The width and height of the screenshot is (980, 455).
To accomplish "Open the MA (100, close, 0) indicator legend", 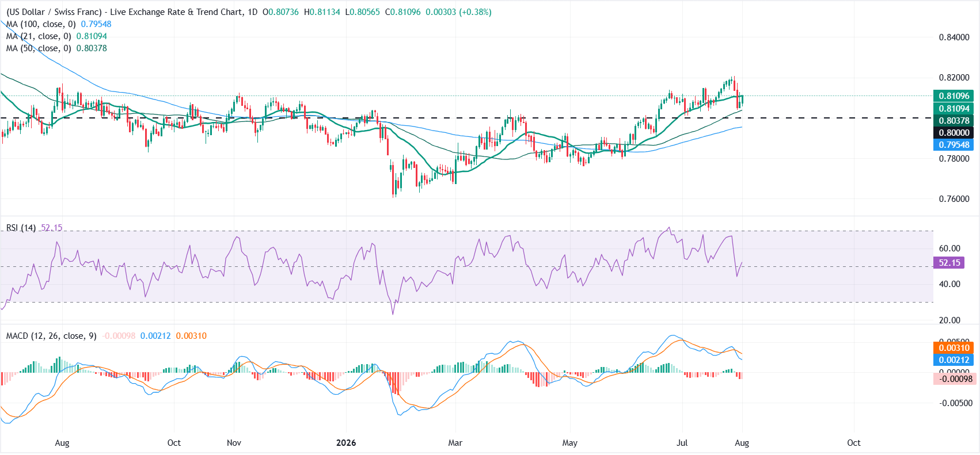I will [x=41, y=24].
